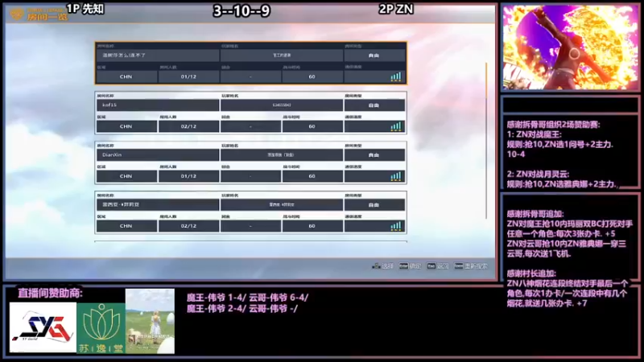
Task: Click the 选择 direction keys icon
Action: [375, 266]
